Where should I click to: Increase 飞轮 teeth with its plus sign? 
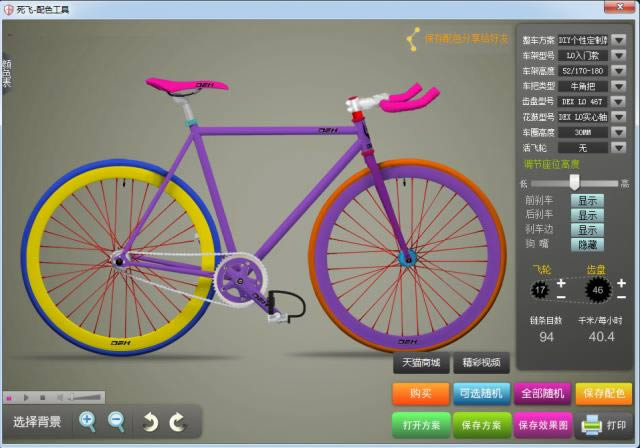pyautogui.click(x=561, y=283)
